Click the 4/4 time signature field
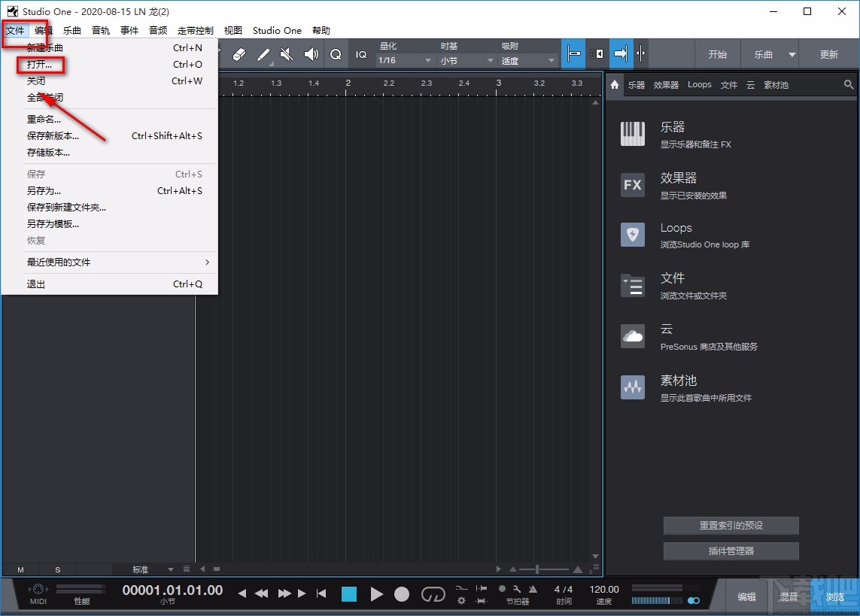The image size is (860, 616). pyautogui.click(x=564, y=589)
